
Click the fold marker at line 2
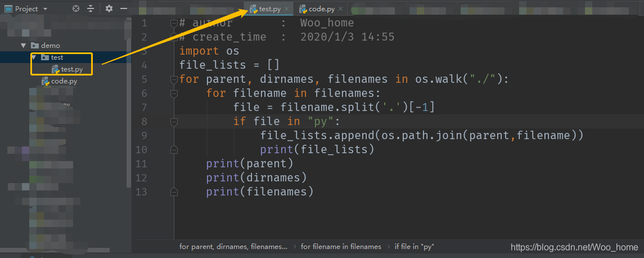pyautogui.click(x=174, y=37)
